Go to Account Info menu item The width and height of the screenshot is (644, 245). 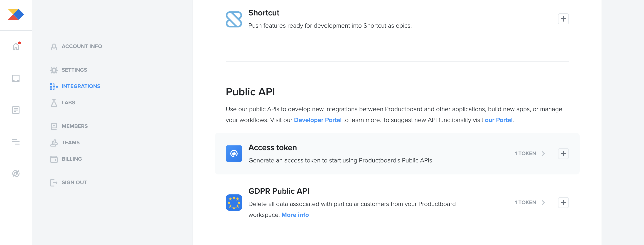coord(81,47)
